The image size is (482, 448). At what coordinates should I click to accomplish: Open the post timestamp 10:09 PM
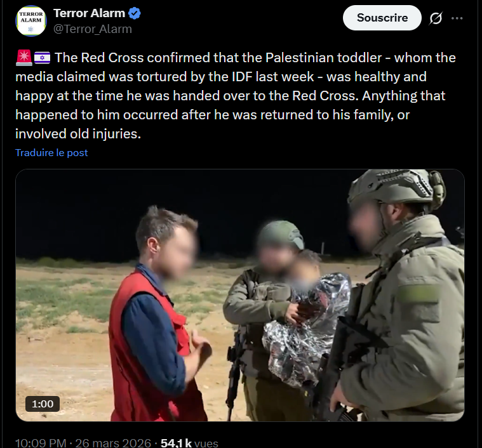tap(41, 443)
